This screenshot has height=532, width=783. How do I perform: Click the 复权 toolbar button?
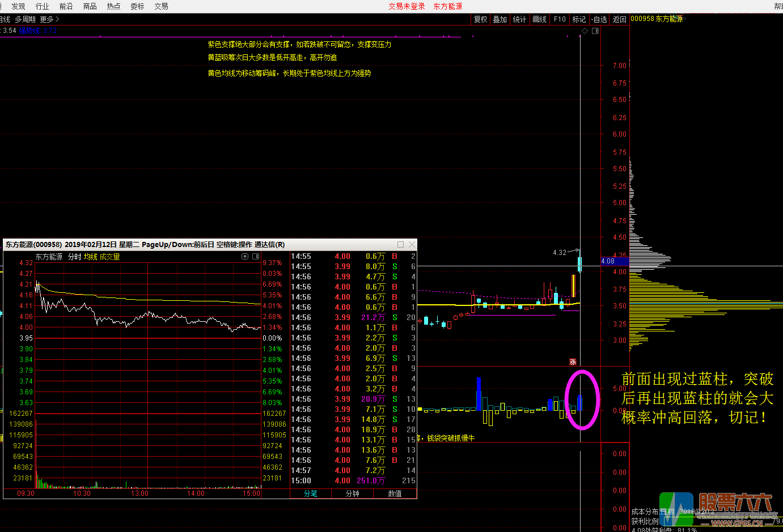pyautogui.click(x=480, y=19)
